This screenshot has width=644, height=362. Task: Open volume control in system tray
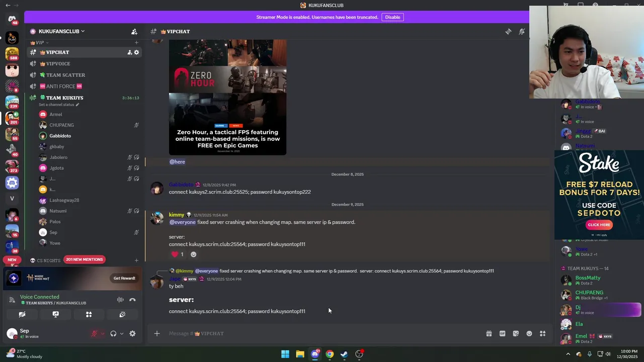click(608, 354)
